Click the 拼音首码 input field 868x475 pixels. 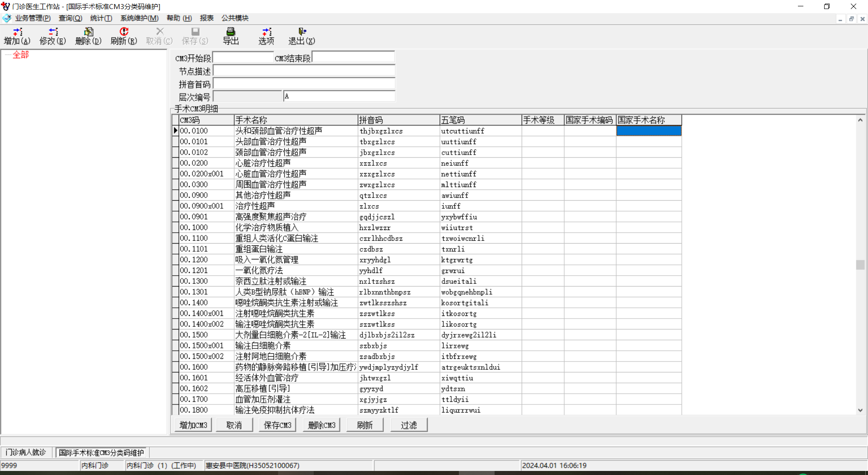click(304, 84)
